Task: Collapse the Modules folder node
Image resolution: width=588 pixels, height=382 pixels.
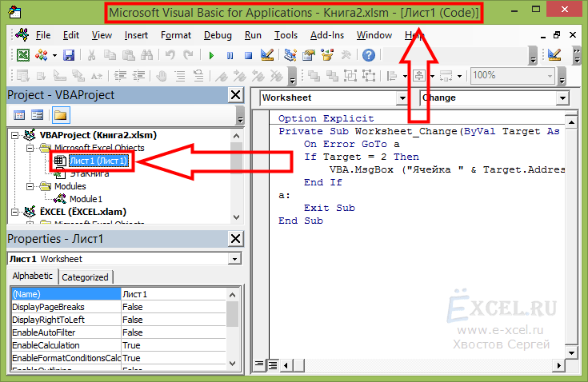Action: pyautogui.click(x=30, y=186)
